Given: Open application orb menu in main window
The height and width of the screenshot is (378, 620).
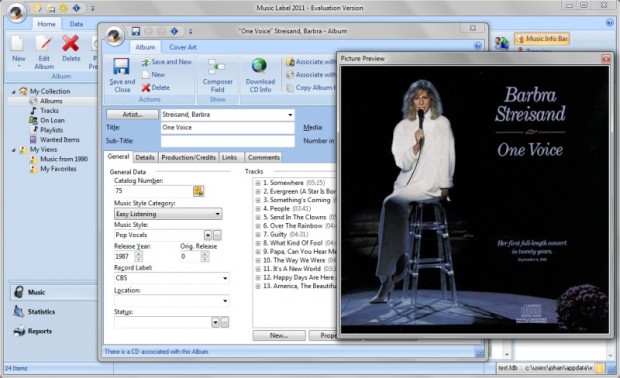Looking at the screenshot, I should tap(16, 13).
